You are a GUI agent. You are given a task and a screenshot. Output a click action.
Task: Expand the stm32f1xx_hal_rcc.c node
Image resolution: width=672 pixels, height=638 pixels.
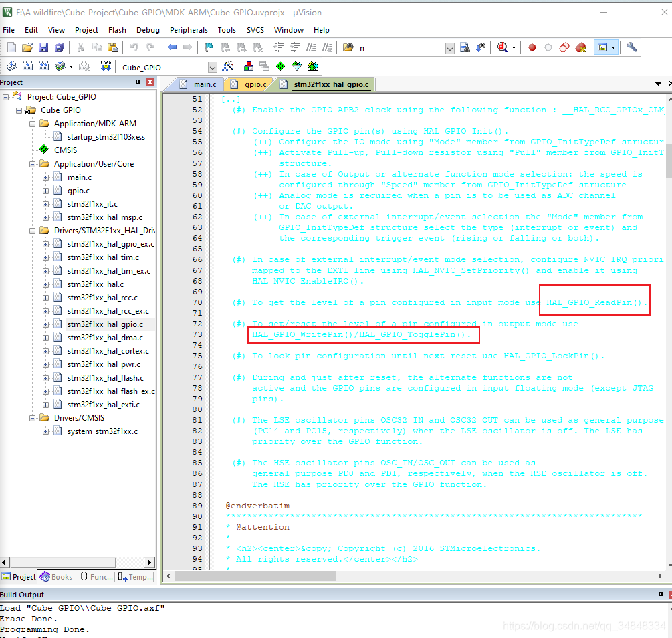coord(45,298)
